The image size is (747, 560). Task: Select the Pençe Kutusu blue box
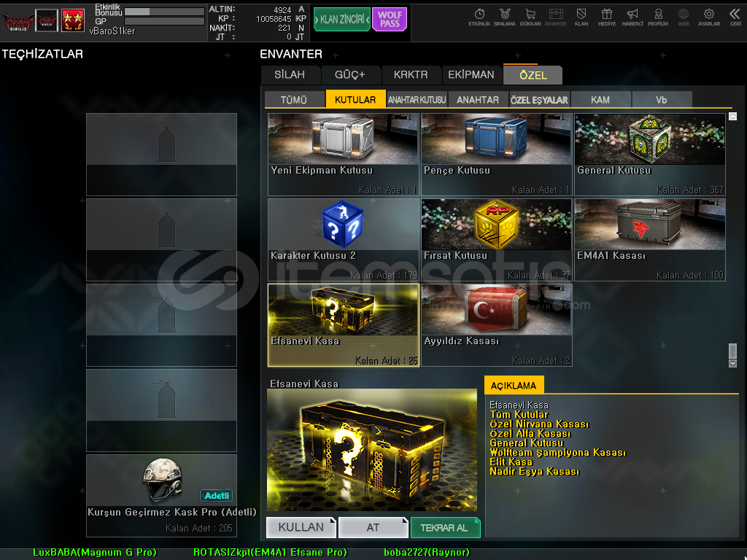[496, 155]
